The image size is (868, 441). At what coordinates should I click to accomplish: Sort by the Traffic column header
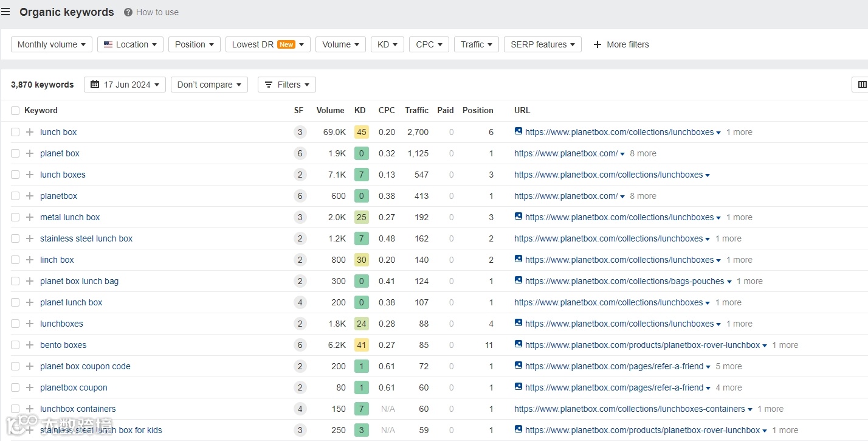[x=417, y=111]
